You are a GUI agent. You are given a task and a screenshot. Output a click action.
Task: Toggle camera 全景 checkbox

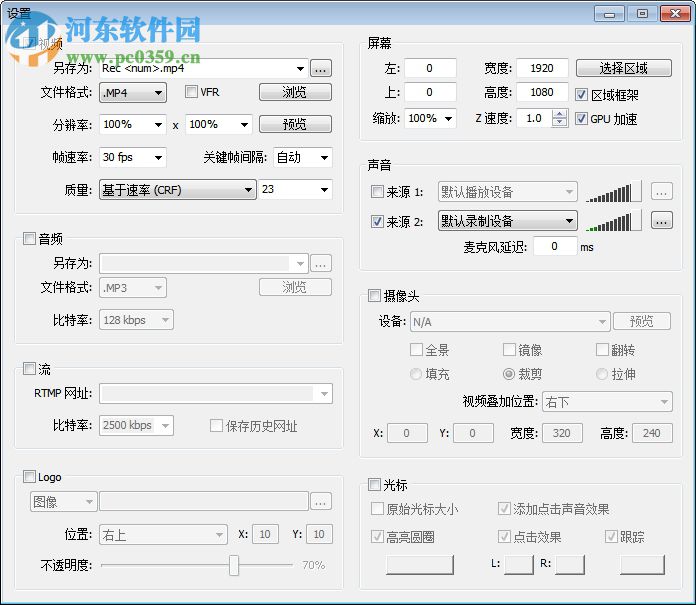pos(416,350)
